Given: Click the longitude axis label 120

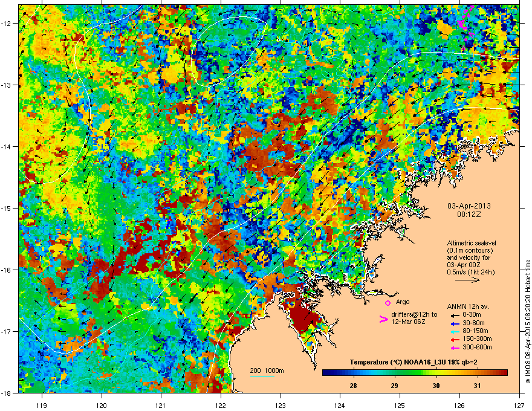Looking at the screenshot, I should pyautogui.click(x=102, y=405).
